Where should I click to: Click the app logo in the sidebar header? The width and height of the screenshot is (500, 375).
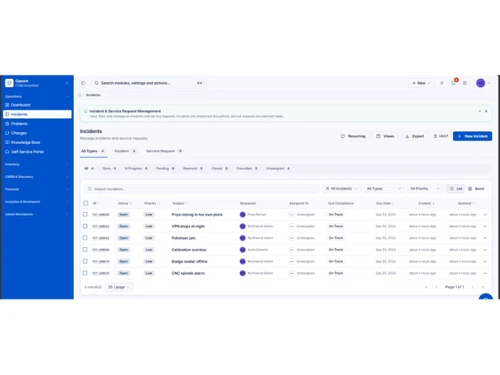click(9, 83)
